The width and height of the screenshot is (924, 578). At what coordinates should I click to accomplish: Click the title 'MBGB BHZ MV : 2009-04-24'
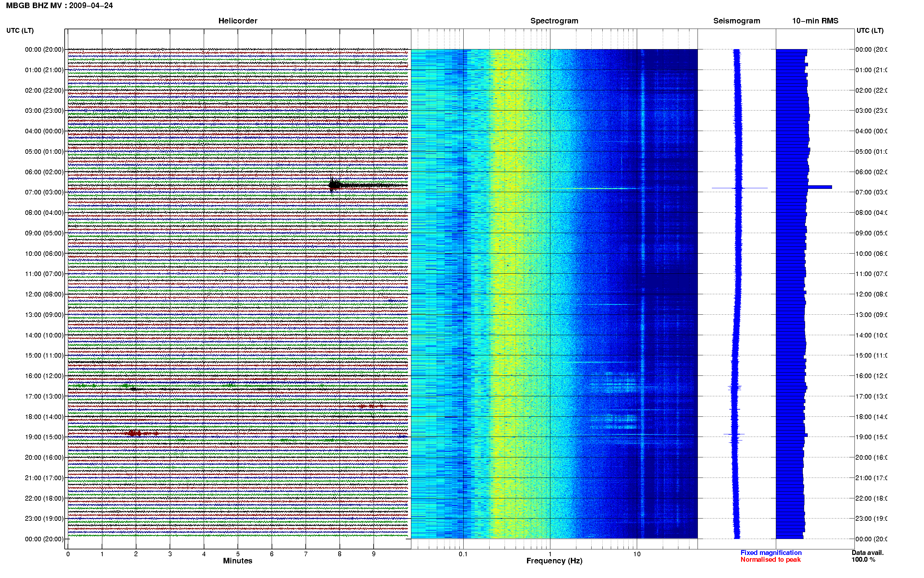(x=59, y=5)
